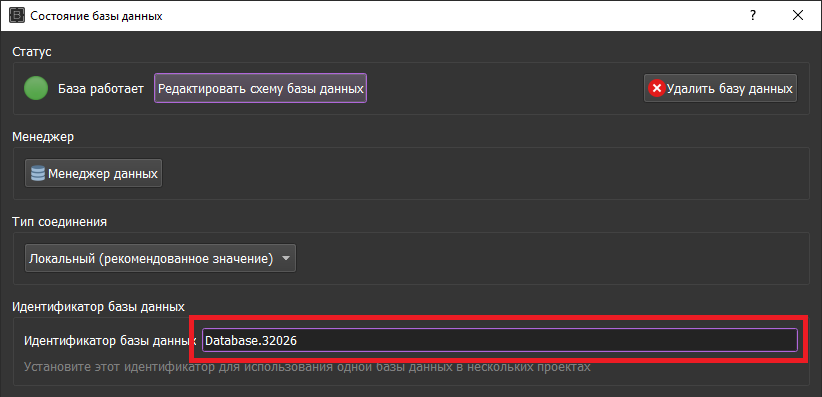This screenshot has width=822, height=397.
Task: Focus the Database.32026 identifier field
Action: pyautogui.click(x=500, y=340)
